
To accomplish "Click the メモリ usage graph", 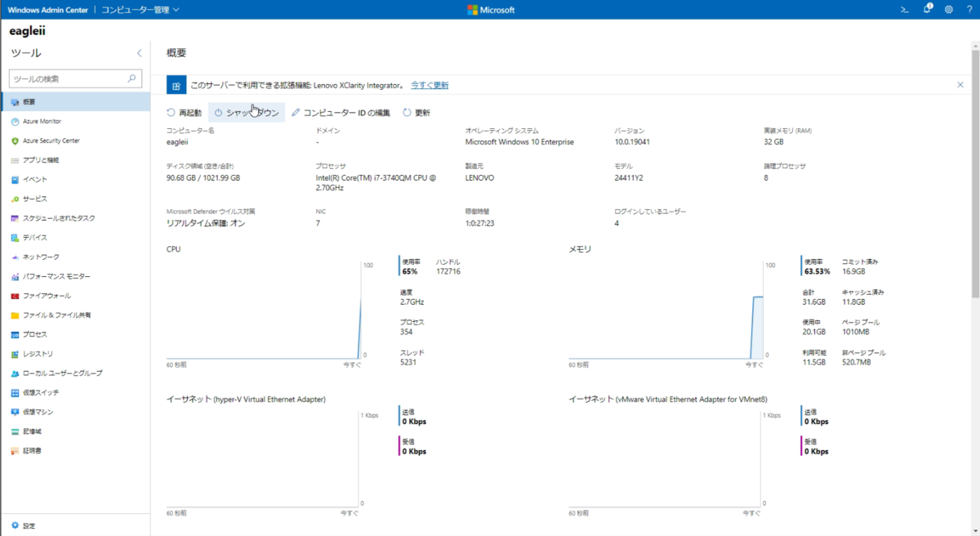I will [x=666, y=312].
